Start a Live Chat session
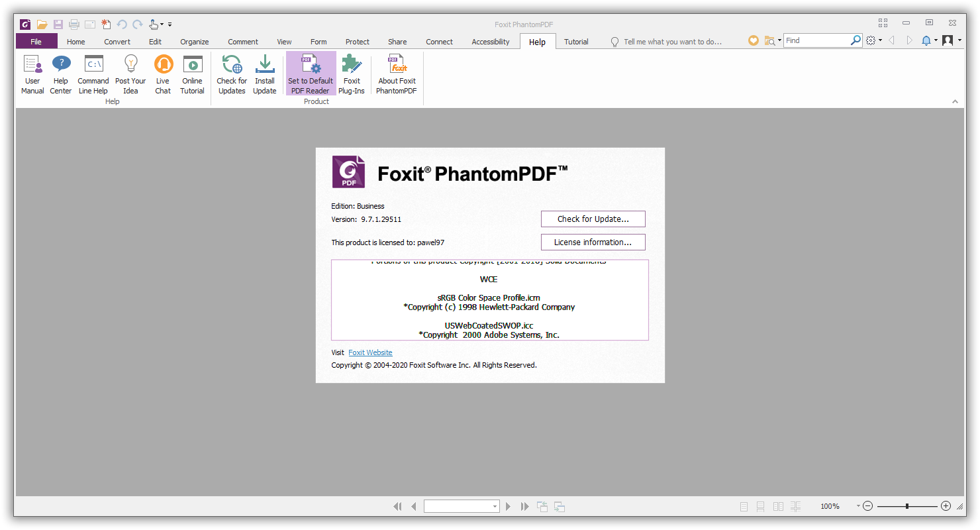This screenshot has height=530, width=980. tap(163, 74)
